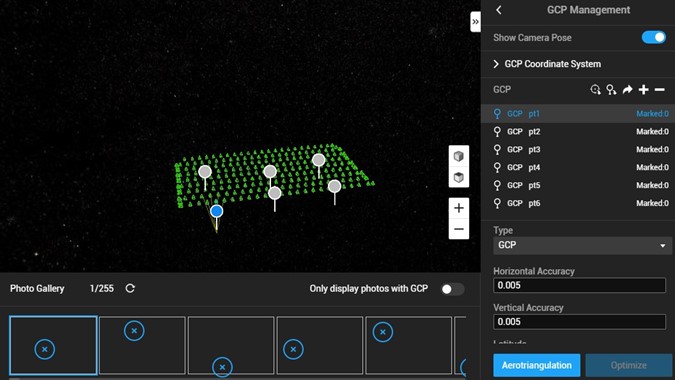675x380 pixels.
Task: Click the blue selected GCP marker in 3D view
Action: click(x=217, y=211)
